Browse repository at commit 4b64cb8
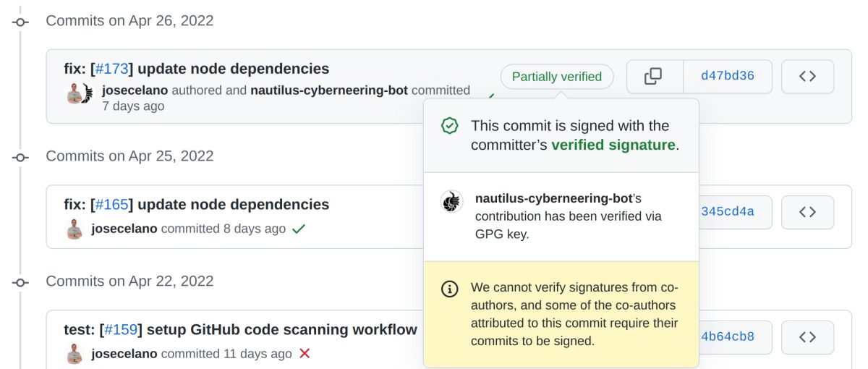This screenshot has height=369, width=868. (x=807, y=337)
